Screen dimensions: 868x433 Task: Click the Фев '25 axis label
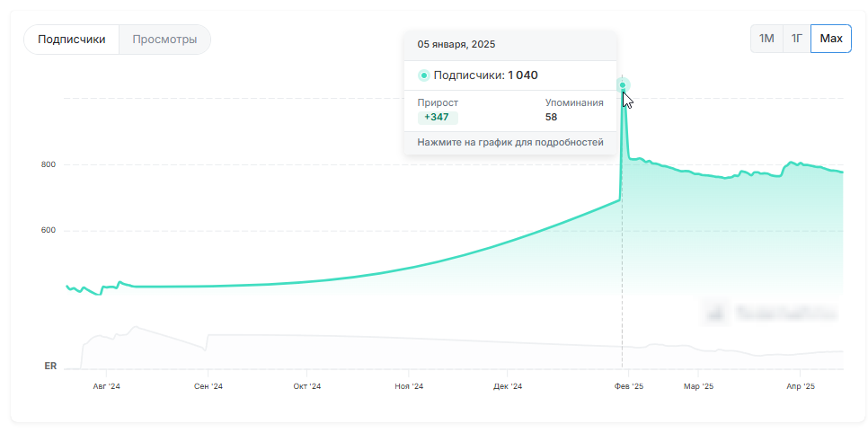629,386
